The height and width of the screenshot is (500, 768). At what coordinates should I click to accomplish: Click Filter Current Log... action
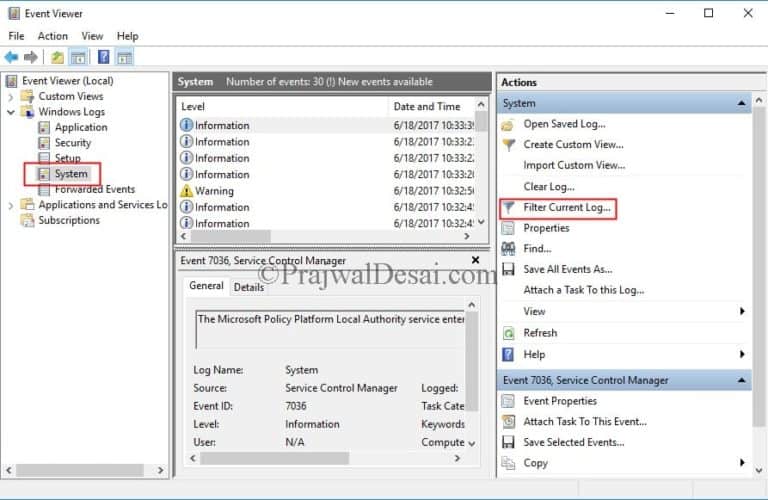[x=567, y=208]
